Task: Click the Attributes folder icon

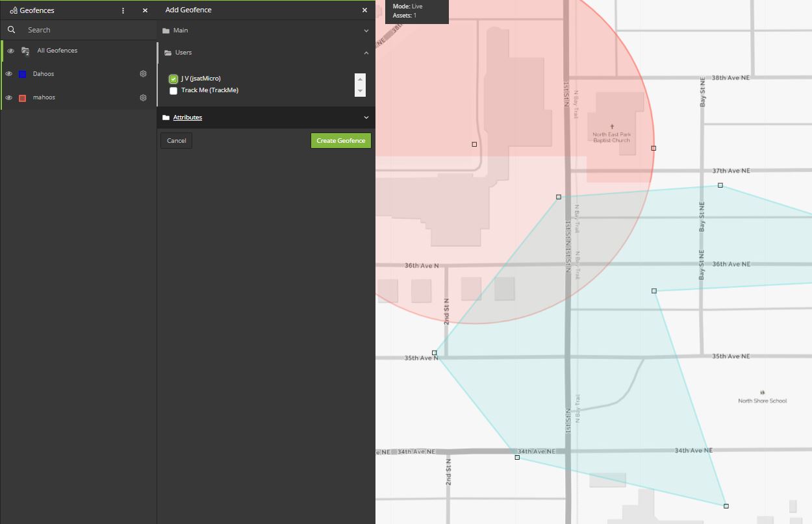Action: click(168, 117)
